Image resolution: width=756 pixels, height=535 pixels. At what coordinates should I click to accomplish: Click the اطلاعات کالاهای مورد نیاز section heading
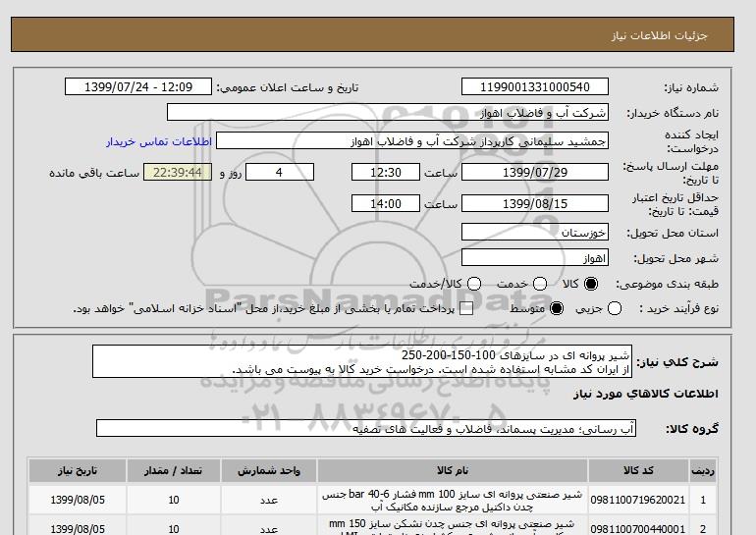(x=646, y=394)
